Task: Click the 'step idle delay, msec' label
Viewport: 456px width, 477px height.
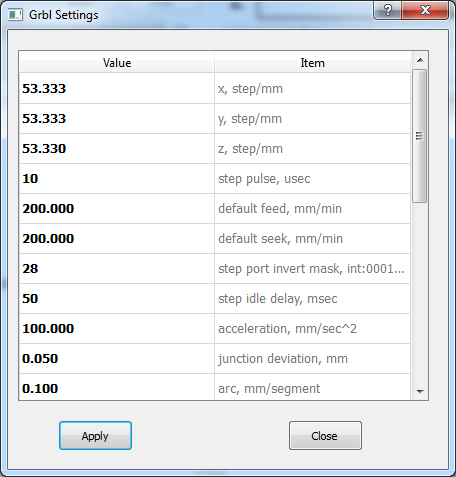Action: (278, 299)
